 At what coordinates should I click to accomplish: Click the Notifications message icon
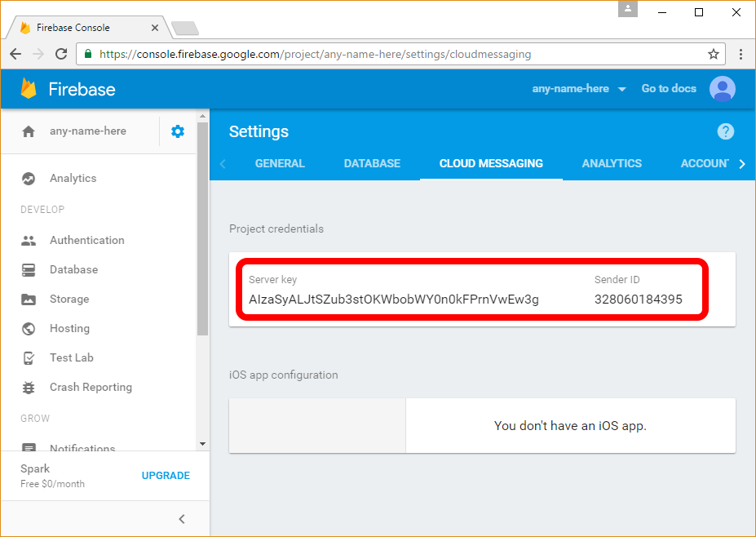click(x=29, y=448)
